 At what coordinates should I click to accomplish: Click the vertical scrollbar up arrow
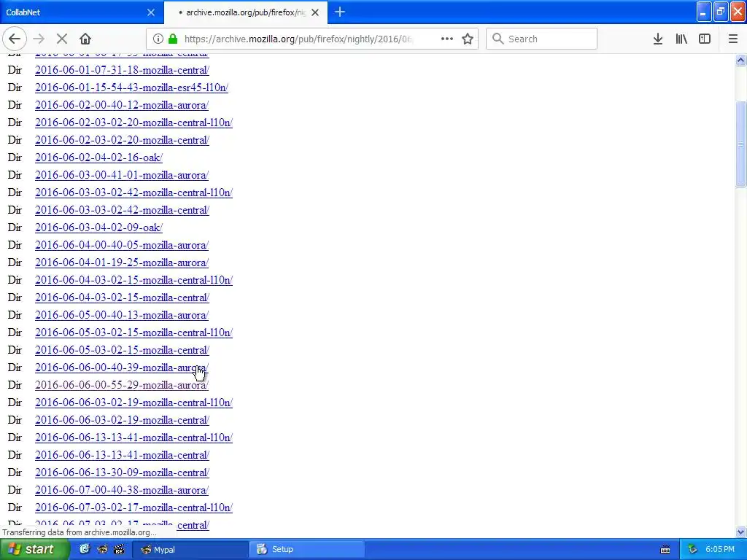(740, 60)
